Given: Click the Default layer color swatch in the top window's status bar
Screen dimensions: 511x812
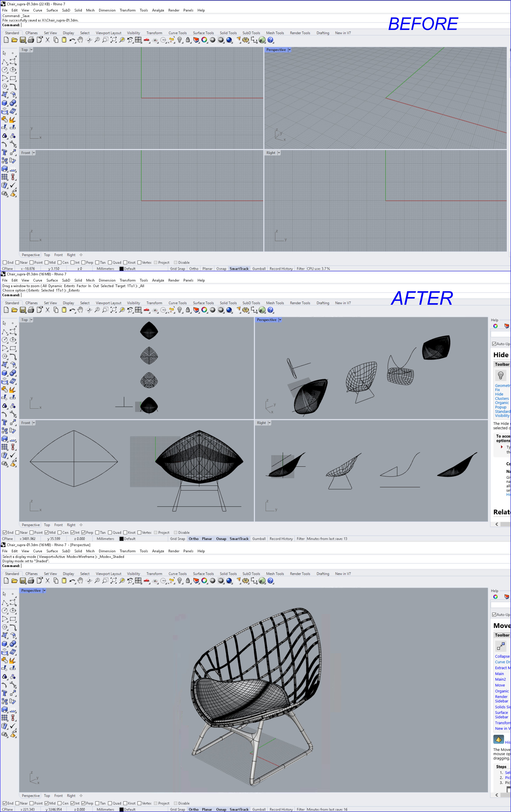Looking at the screenshot, I should click(x=122, y=269).
